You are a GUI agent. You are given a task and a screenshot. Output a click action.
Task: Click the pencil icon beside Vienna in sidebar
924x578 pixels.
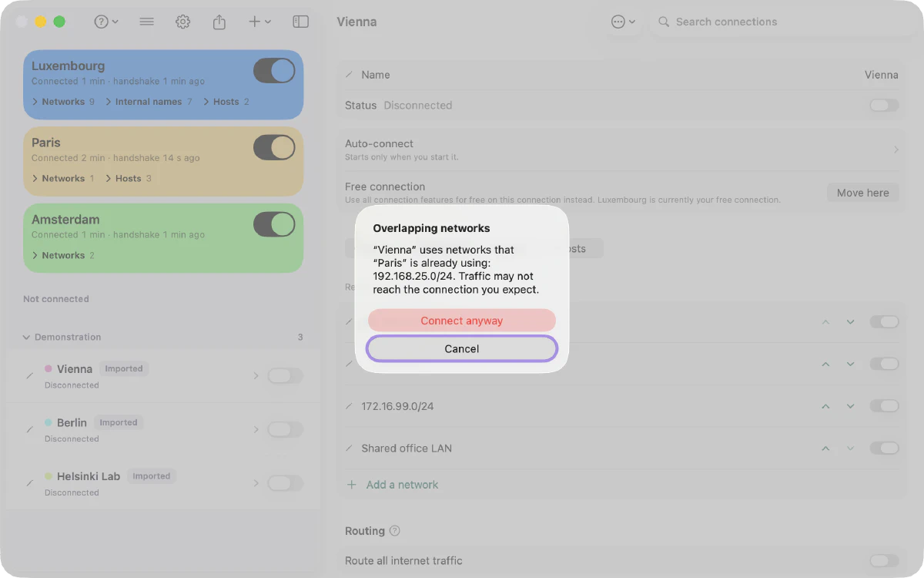(30, 375)
